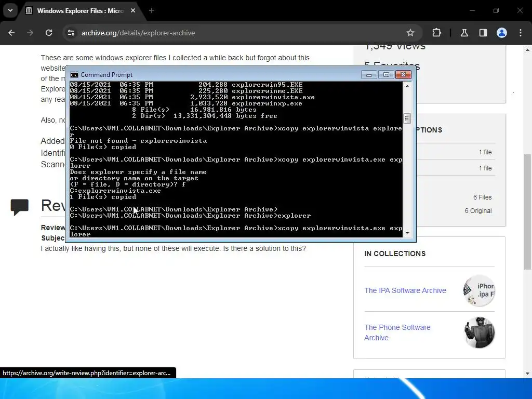The height and width of the screenshot is (399, 532).
Task: Click the reviews speech bubble icon
Action: tap(20, 207)
